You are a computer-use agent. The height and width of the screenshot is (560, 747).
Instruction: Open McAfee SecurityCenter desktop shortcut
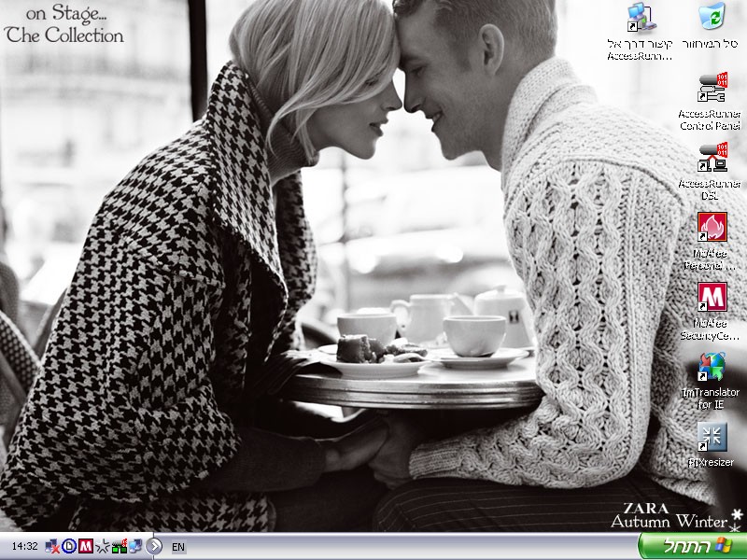(x=712, y=298)
